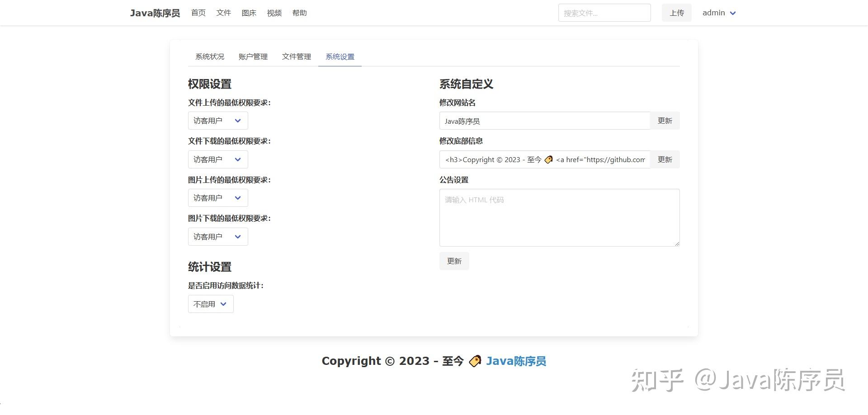Open image upload permission dropdown
The image size is (868, 415).
[x=218, y=198]
